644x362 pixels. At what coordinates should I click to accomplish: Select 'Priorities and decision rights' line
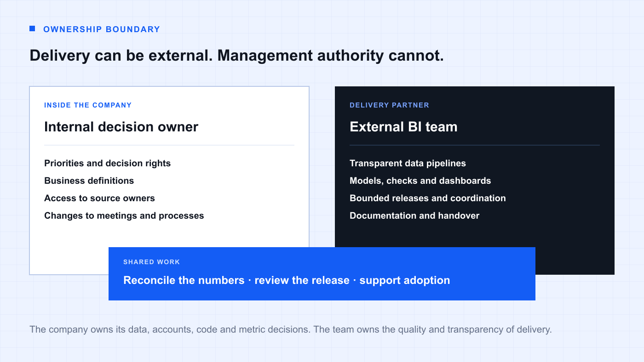click(x=107, y=164)
